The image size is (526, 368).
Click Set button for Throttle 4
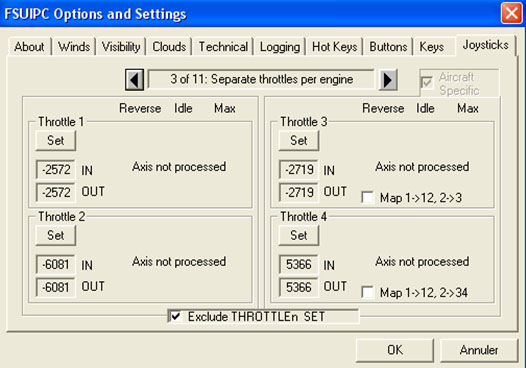299,235
